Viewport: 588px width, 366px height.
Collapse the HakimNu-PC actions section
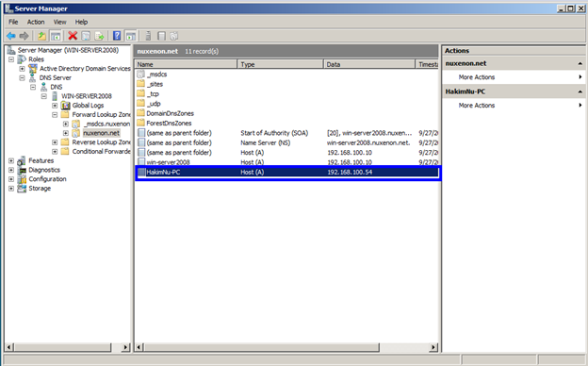580,91
